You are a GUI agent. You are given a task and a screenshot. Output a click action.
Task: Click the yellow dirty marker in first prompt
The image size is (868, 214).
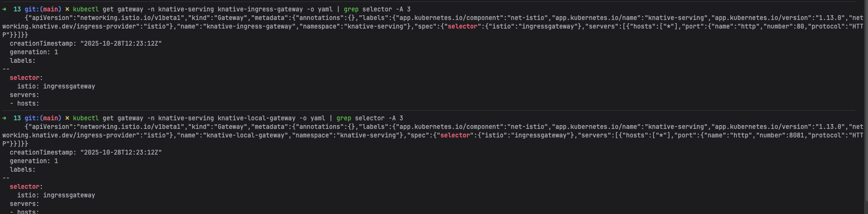pos(67,9)
